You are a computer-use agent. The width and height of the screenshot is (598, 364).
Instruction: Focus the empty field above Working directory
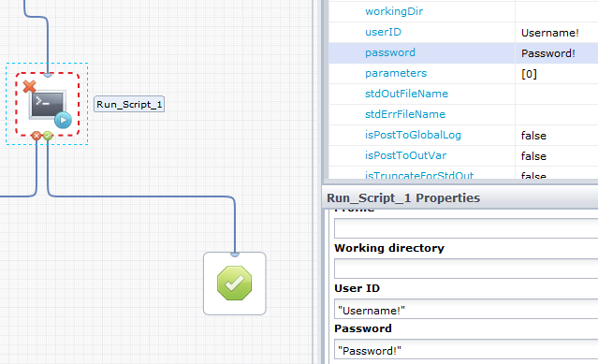466,228
